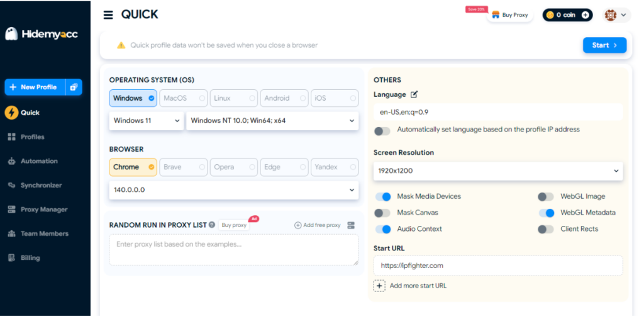This screenshot has height=319, width=644.
Task: Click the New Profile button
Action: click(x=35, y=87)
